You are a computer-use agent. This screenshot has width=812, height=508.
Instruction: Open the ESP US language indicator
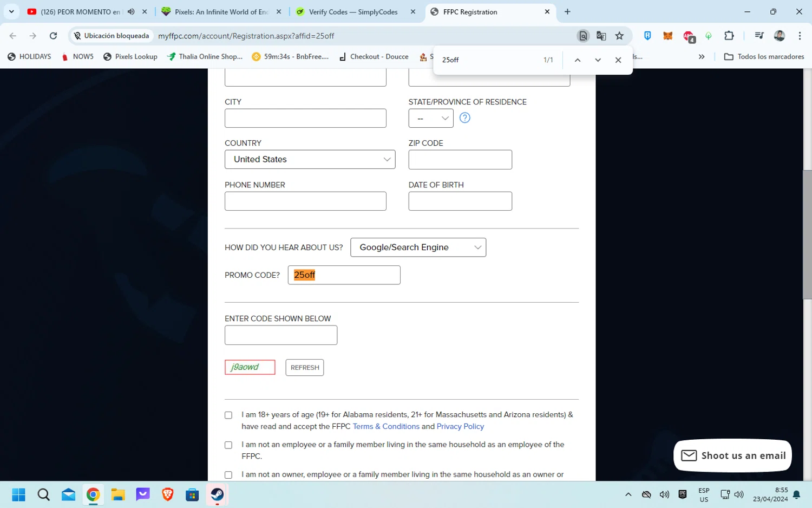(704, 494)
